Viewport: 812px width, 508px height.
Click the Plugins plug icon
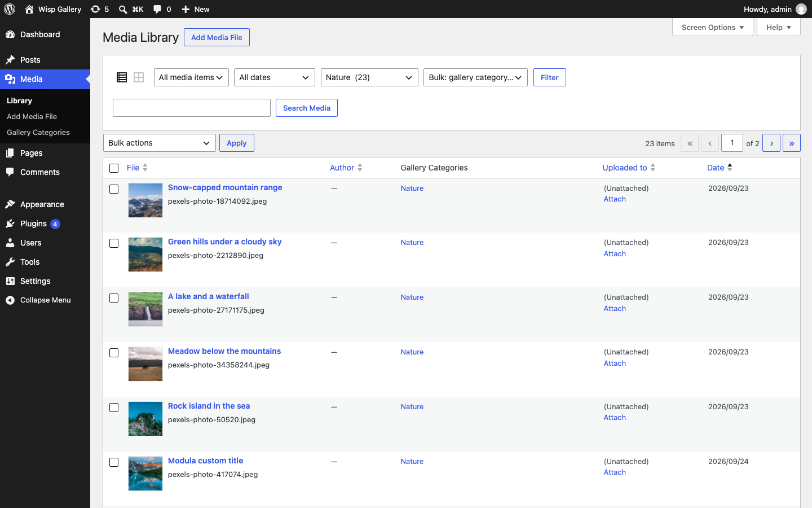click(10, 224)
